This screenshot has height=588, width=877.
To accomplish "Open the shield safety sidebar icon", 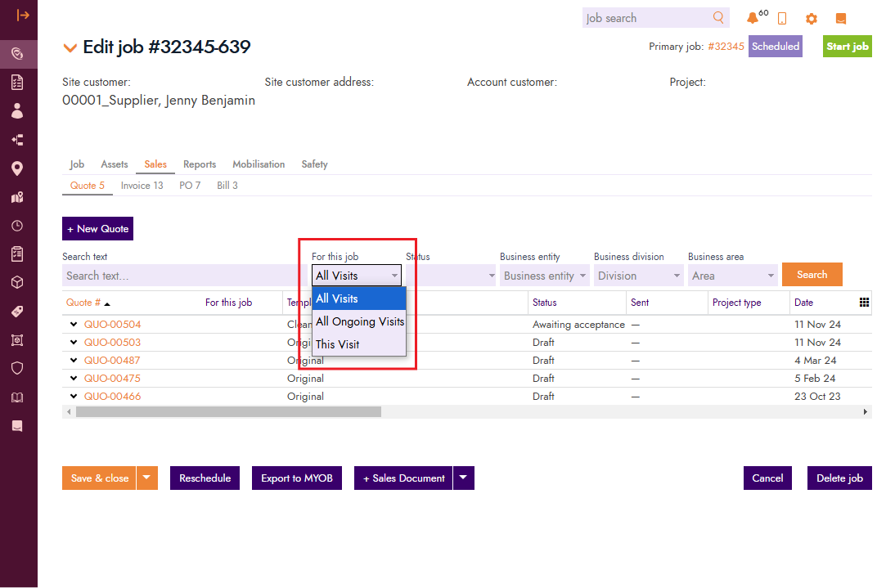I will tap(17, 368).
